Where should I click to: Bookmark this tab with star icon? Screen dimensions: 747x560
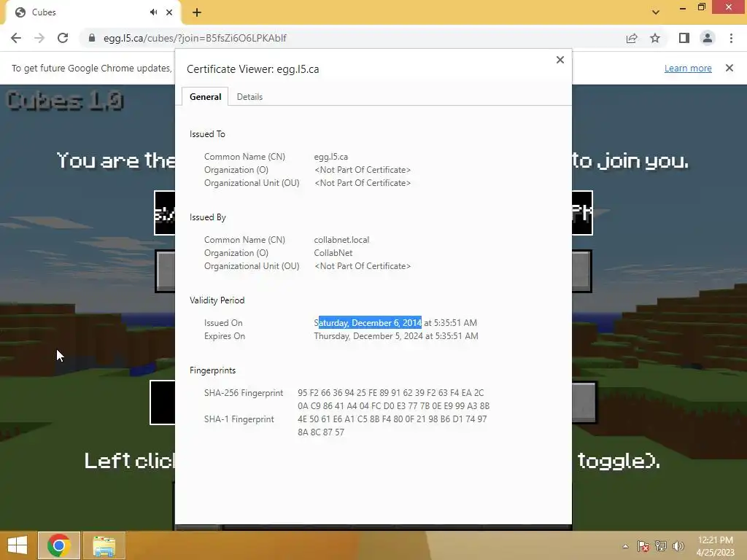655,38
